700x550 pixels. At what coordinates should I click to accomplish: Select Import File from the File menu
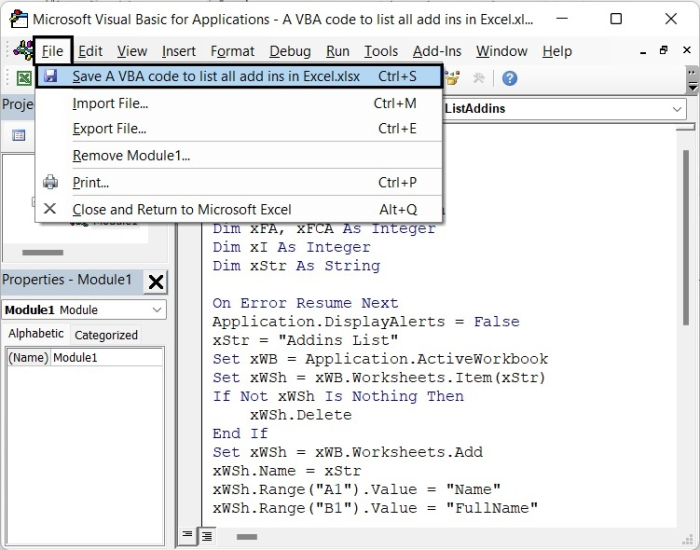point(110,103)
